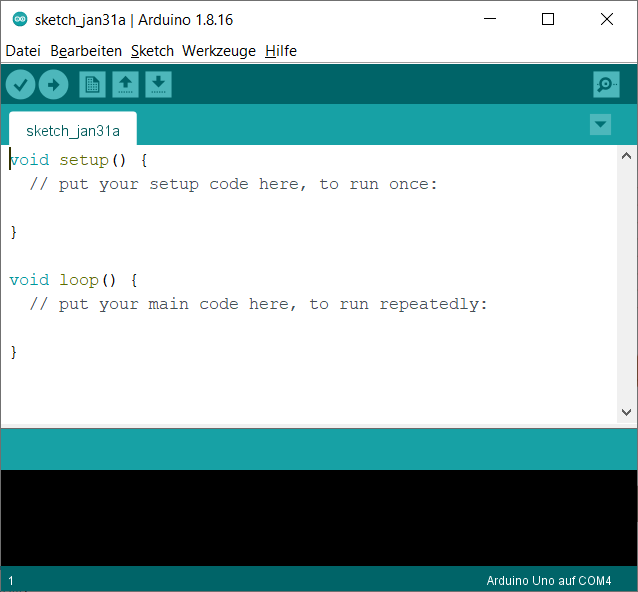Screen dimensions: 638x592
Task: Create a new sketch with the New icon
Action: (x=92, y=85)
